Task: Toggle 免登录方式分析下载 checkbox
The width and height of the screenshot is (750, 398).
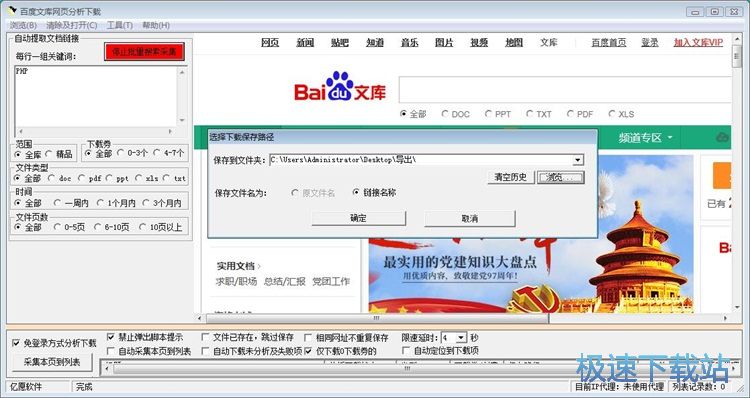Action: click(x=16, y=343)
